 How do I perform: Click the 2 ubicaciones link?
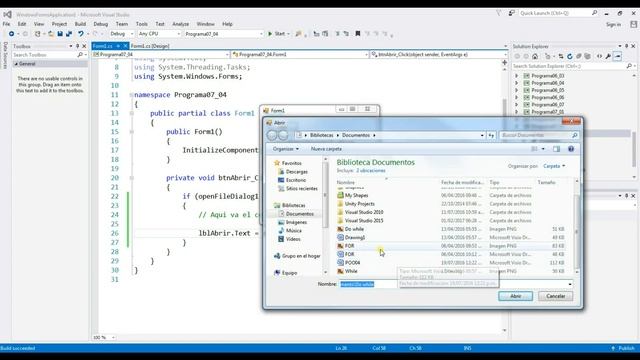pyautogui.click(x=371, y=171)
